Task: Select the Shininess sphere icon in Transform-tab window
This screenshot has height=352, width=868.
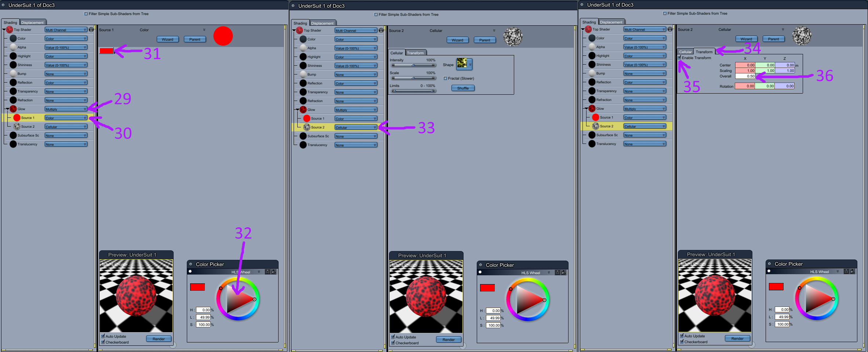Action: pos(592,65)
